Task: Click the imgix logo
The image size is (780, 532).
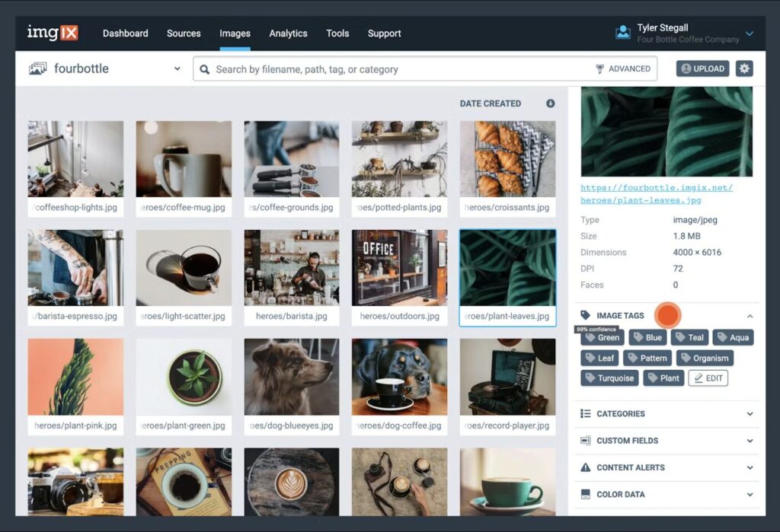Action: click(52, 33)
